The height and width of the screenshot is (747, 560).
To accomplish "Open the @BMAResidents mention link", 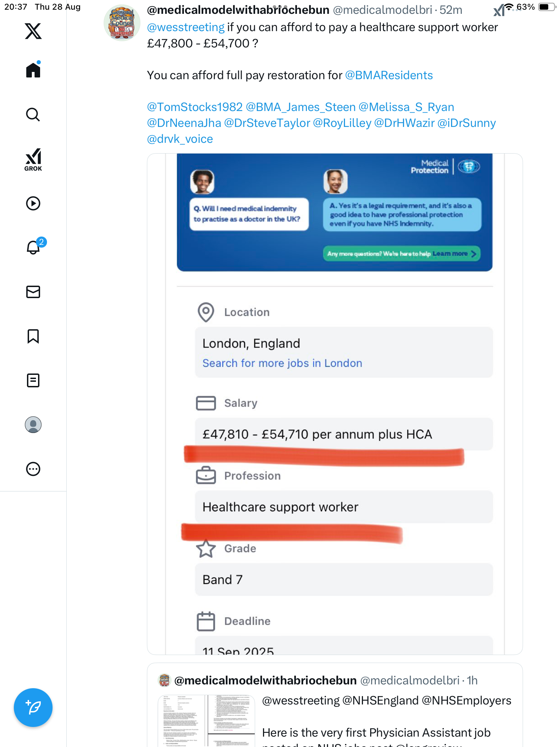I will tap(389, 75).
